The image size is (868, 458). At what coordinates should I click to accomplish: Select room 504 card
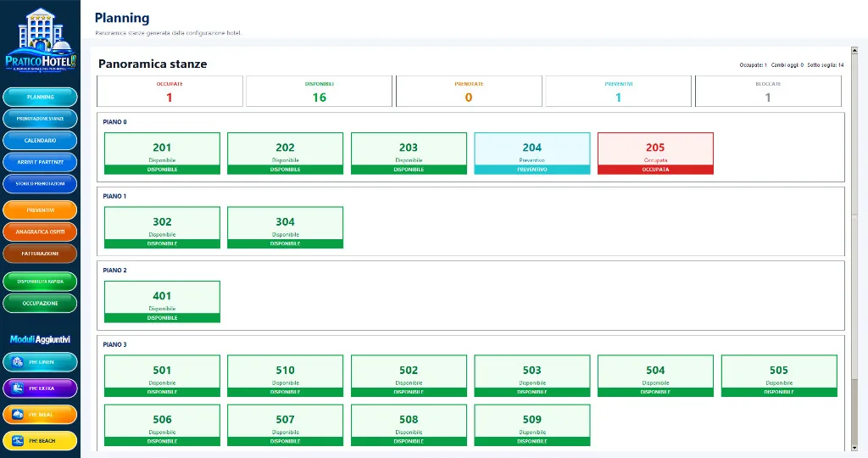pos(655,376)
